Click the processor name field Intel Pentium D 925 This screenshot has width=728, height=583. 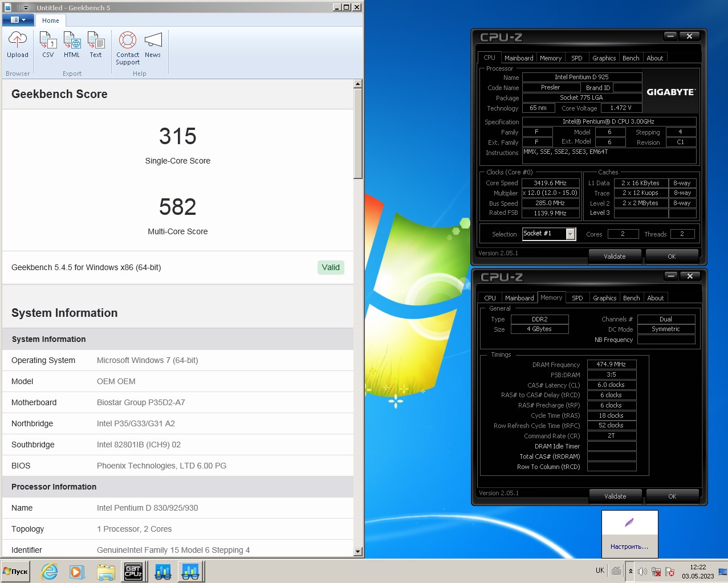[582, 77]
